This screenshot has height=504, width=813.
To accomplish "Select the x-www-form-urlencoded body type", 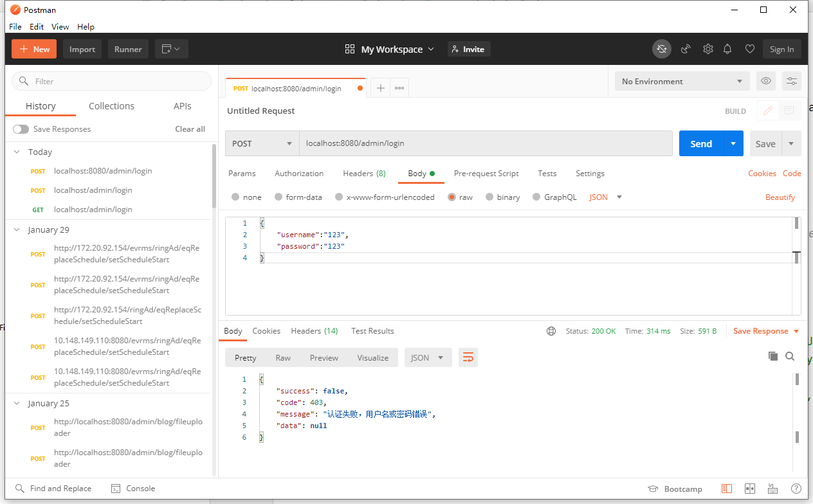I will [x=339, y=197].
